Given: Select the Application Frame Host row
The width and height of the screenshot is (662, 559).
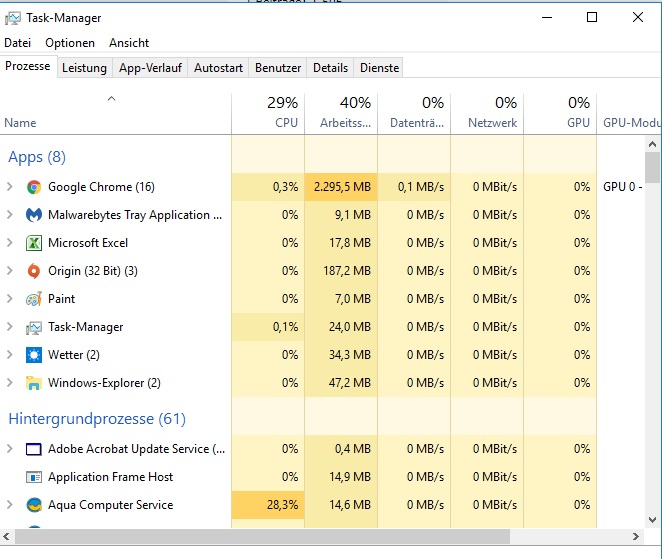Looking at the screenshot, I should point(110,477).
